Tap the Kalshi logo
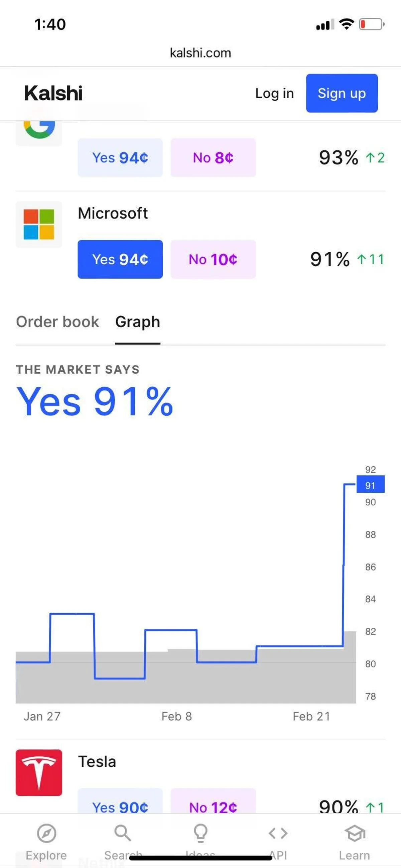Image resolution: width=401 pixels, height=868 pixels. pos(53,93)
